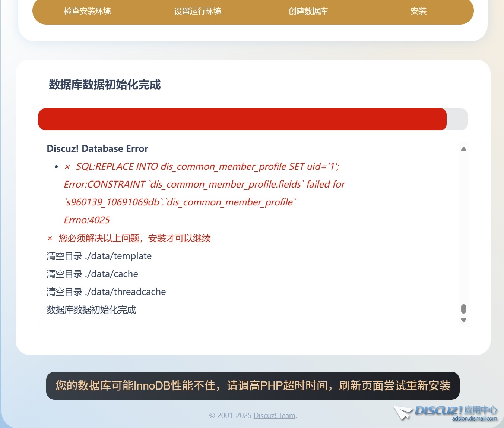Click the SQL:REPLACE INTO error line
This screenshot has width=504, height=428.
pyautogui.click(x=207, y=167)
